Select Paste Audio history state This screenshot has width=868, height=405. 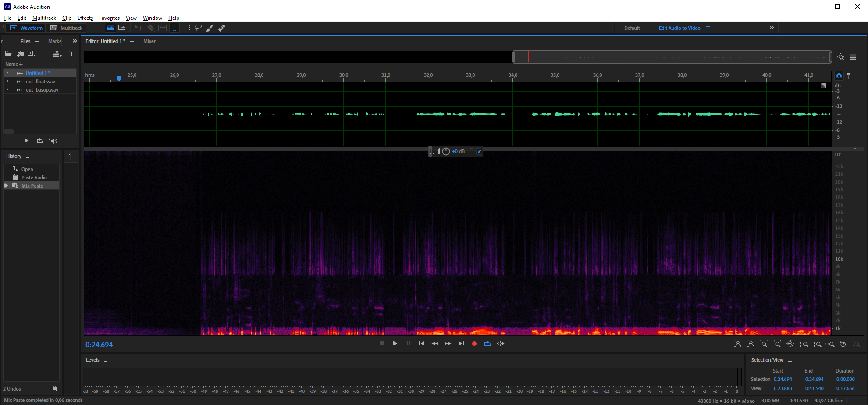[x=34, y=178]
